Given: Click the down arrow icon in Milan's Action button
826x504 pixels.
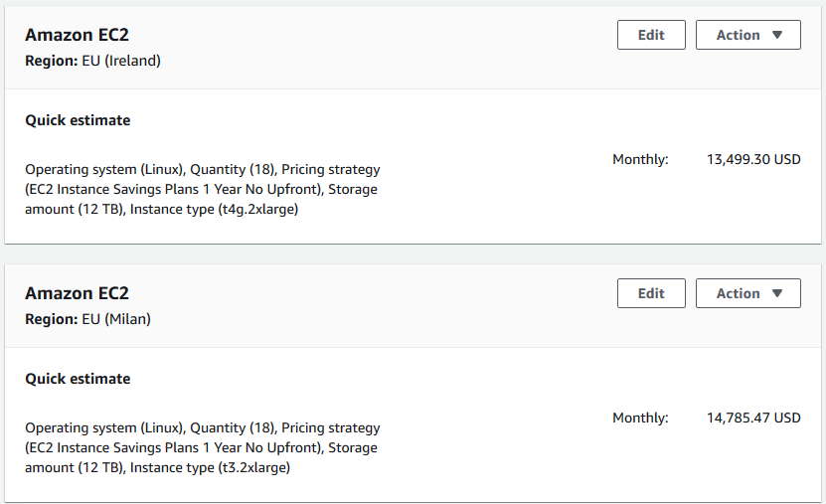Looking at the screenshot, I should click(777, 293).
